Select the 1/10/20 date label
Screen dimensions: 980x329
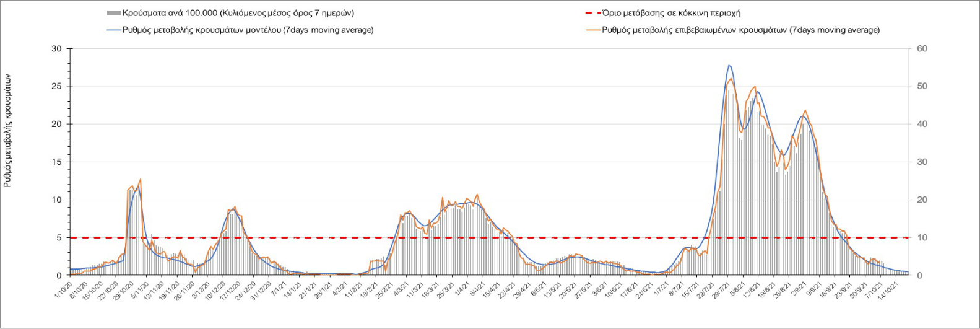point(63,289)
